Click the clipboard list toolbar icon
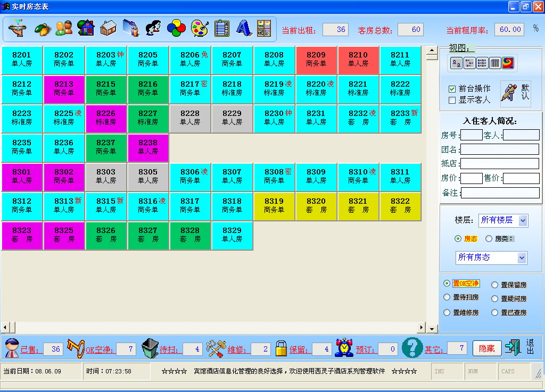The width and height of the screenshot is (545, 392). (222, 28)
